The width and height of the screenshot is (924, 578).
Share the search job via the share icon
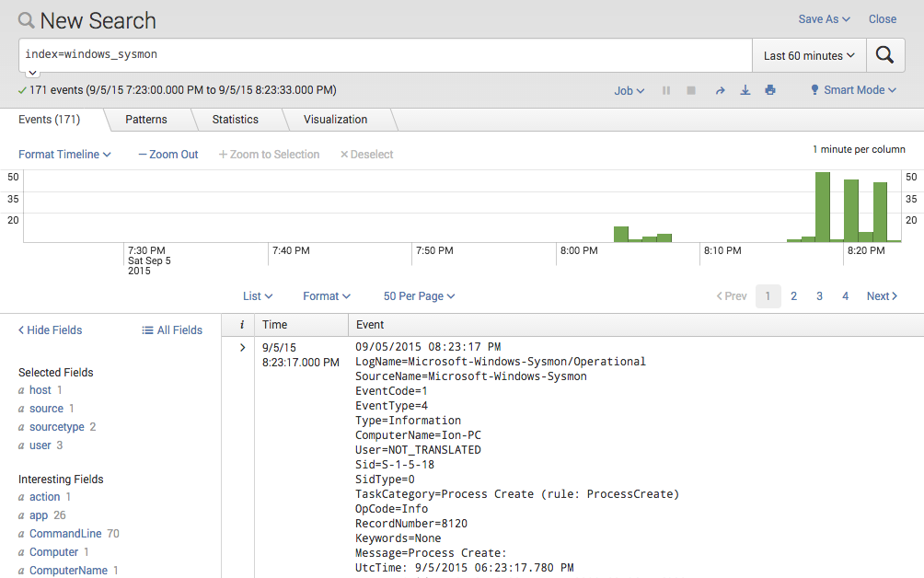point(722,90)
